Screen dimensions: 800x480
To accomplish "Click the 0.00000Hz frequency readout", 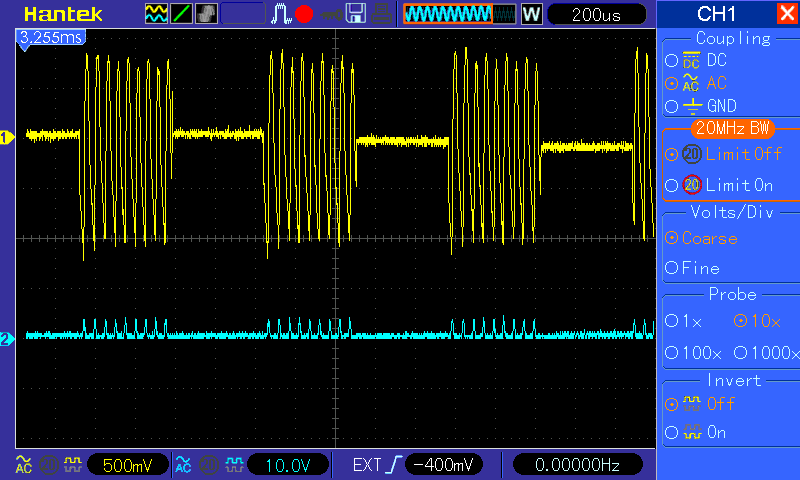I will 577,465.
